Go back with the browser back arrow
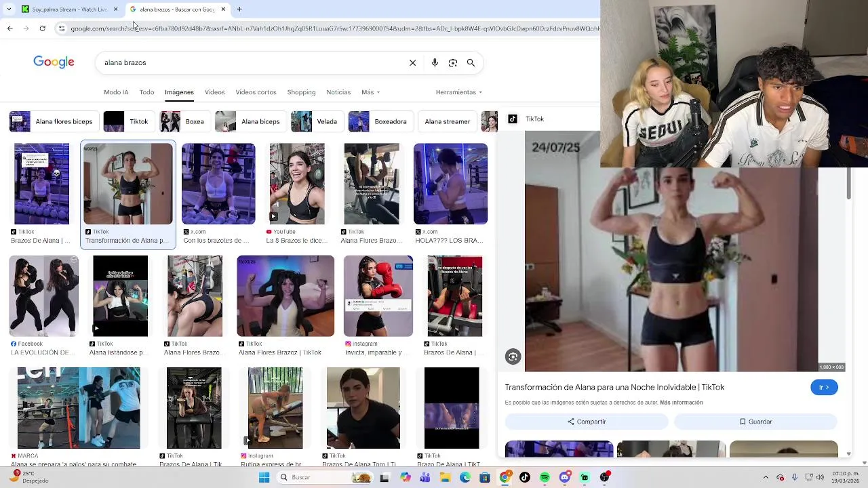The height and width of the screenshot is (488, 868). (x=9, y=28)
